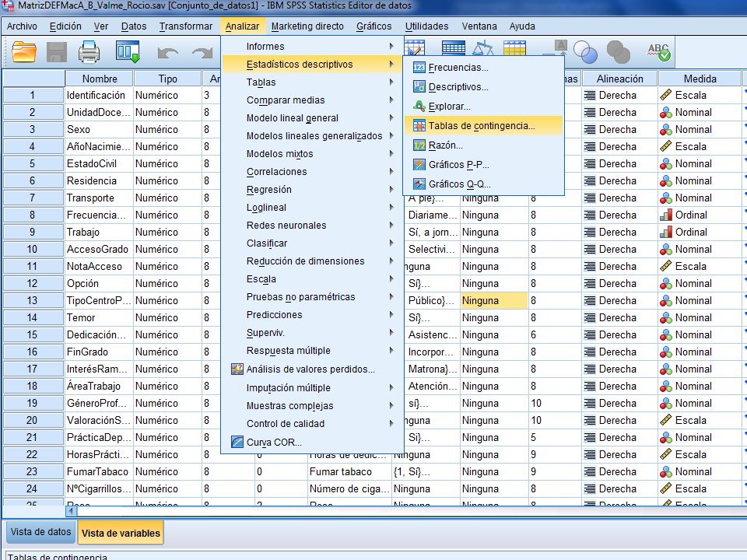Choose Reducción de dimensiones in the menu
Viewport: 747px width, 560px height.
[x=311, y=261]
